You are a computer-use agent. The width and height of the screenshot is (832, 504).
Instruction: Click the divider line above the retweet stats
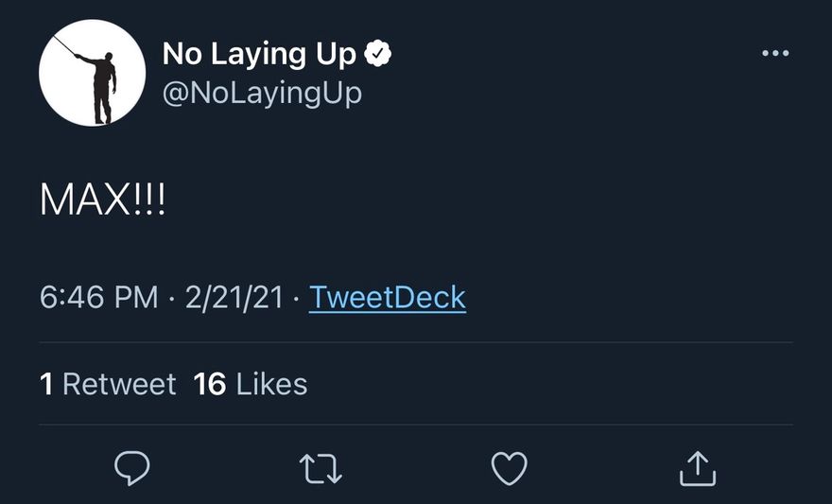pyautogui.click(x=416, y=342)
